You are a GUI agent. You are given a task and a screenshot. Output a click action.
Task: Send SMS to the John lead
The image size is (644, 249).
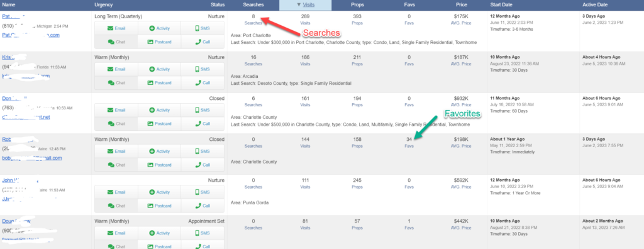click(203, 192)
